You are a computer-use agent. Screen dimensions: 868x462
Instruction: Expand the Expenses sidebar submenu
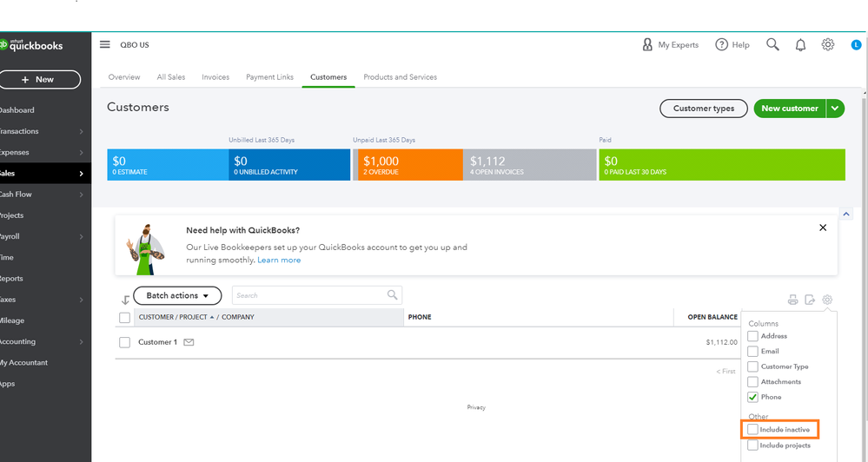82,152
